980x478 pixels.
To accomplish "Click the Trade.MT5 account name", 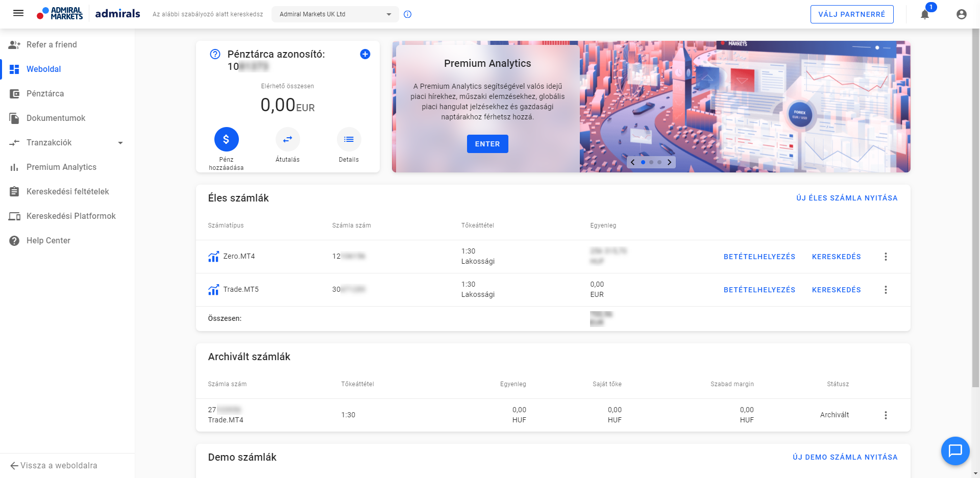I will pos(241,289).
